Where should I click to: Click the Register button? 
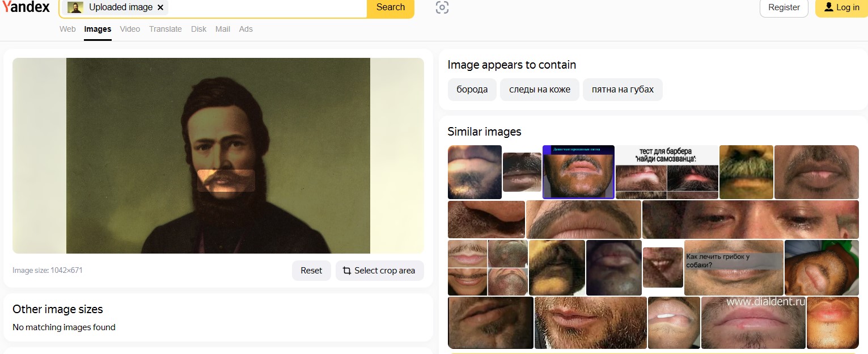[784, 7]
